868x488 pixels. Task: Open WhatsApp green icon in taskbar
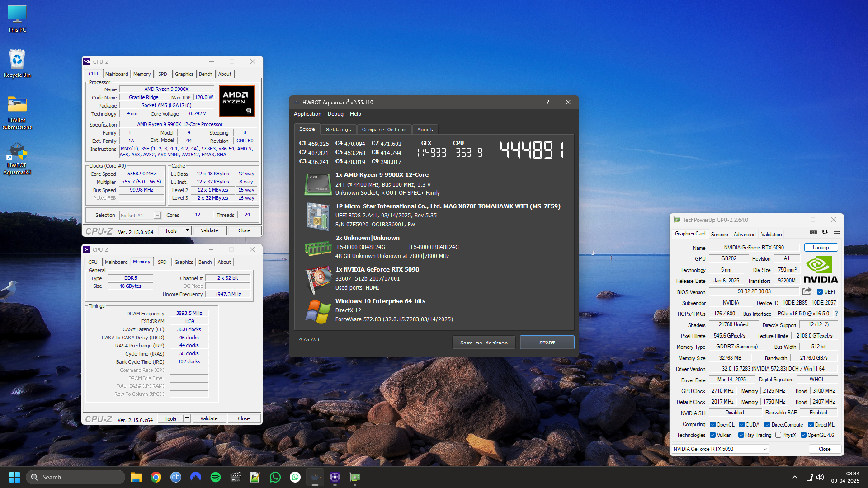[x=275, y=477]
